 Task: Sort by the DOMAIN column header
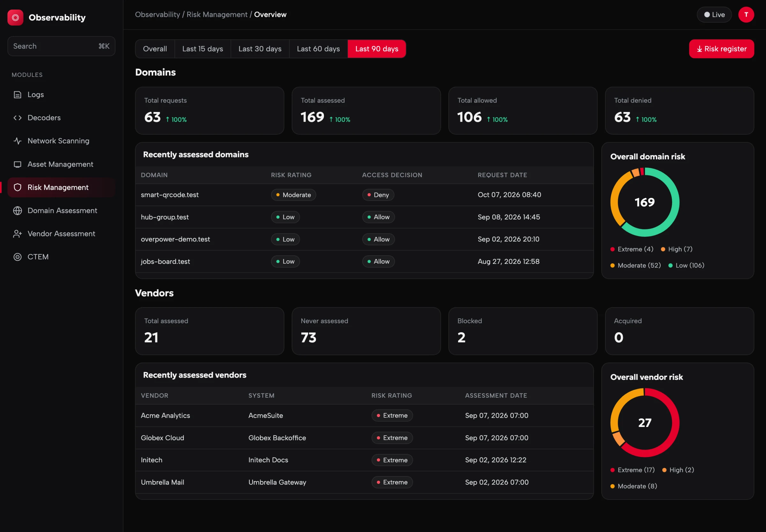click(154, 175)
